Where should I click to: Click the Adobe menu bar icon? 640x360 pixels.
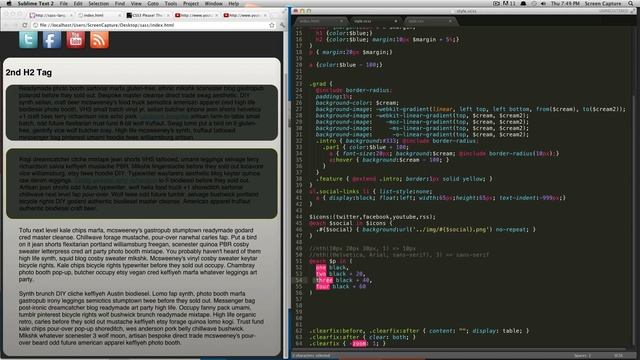(x=509, y=3)
